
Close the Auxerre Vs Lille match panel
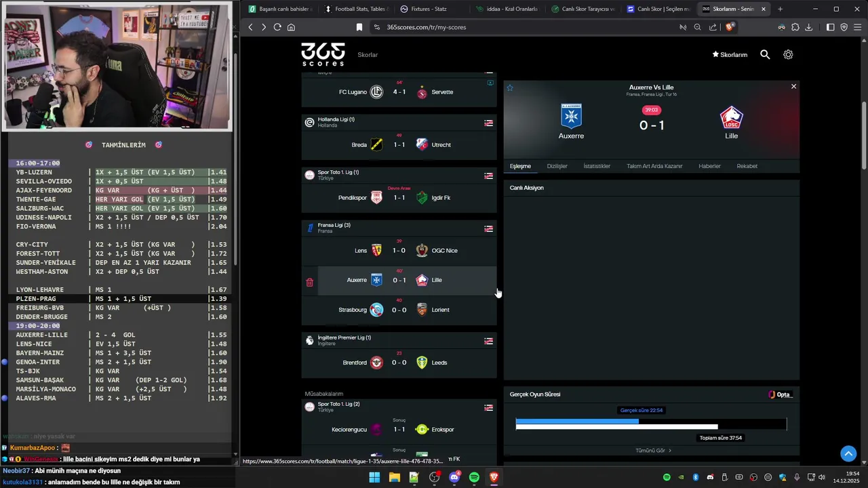(x=793, y=86)
